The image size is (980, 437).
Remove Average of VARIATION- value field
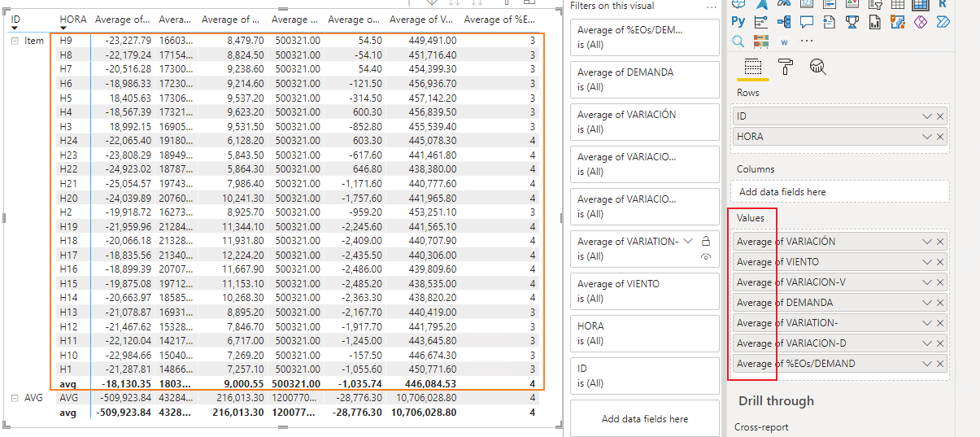coord(940,323)
